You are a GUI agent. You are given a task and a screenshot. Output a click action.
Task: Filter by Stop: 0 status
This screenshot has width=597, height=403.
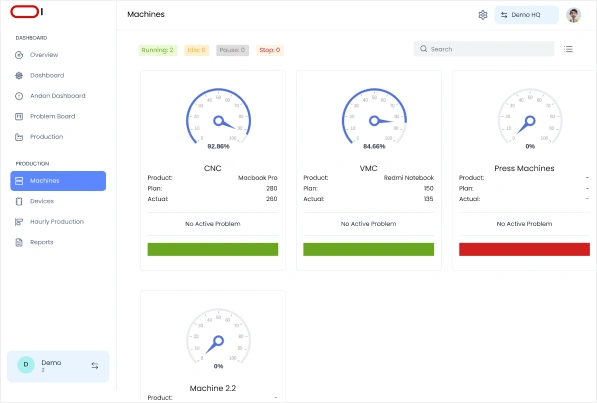pyautogui.click(x=270, y=50)
